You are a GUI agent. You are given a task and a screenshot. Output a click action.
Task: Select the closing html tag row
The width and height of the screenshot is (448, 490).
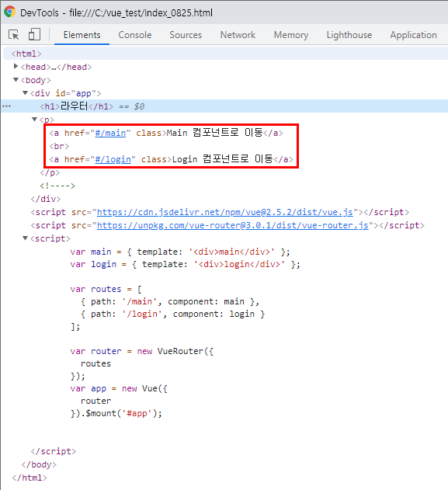point(30,478)
